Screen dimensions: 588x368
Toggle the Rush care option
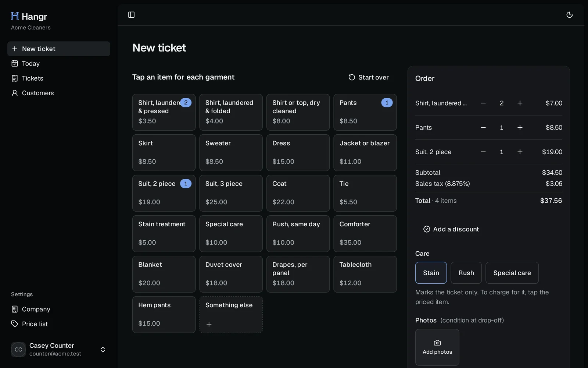pos(466,273)
